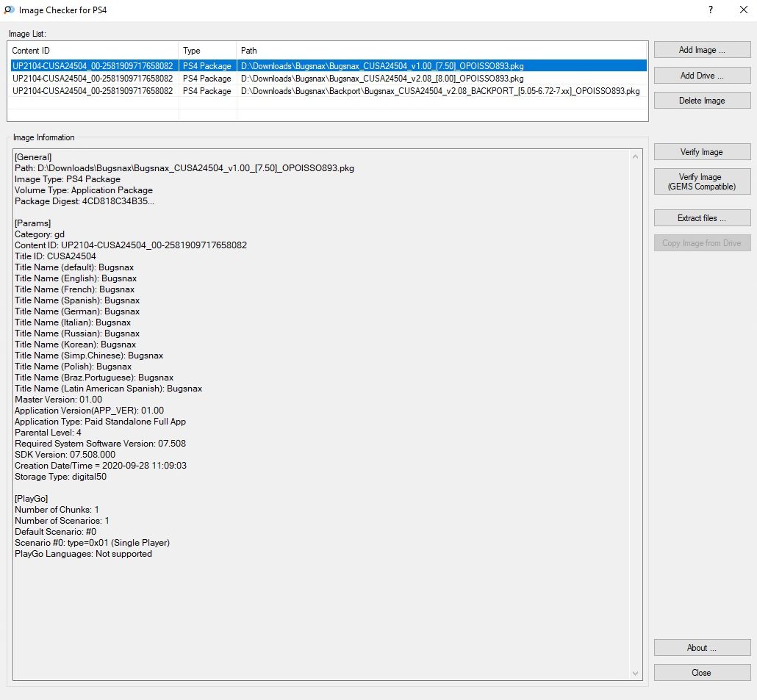Select the Bugsnax v2.08 BACKPORT package path row
This screenshot has height=700, width=757.
pos(440,90)
